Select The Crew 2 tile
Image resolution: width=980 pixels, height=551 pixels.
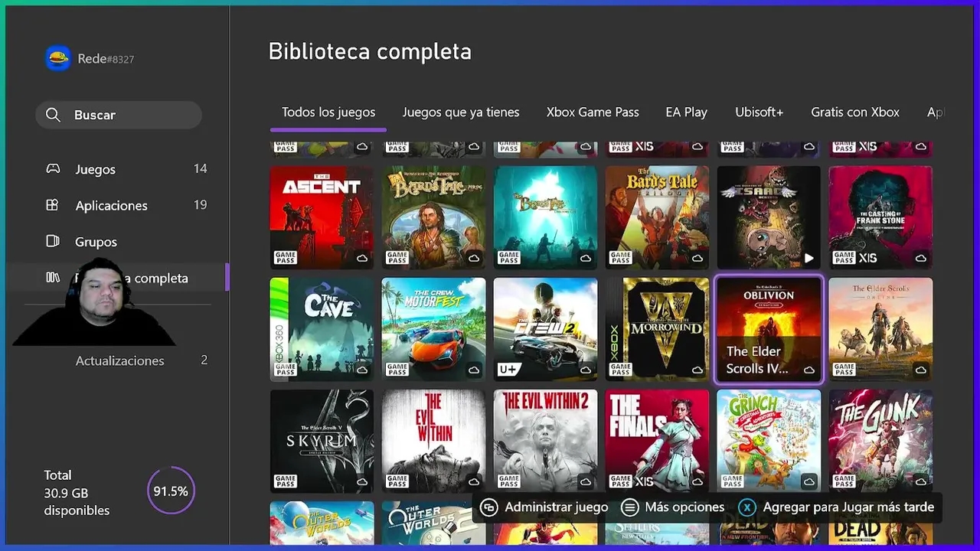(x=545, y=329)
